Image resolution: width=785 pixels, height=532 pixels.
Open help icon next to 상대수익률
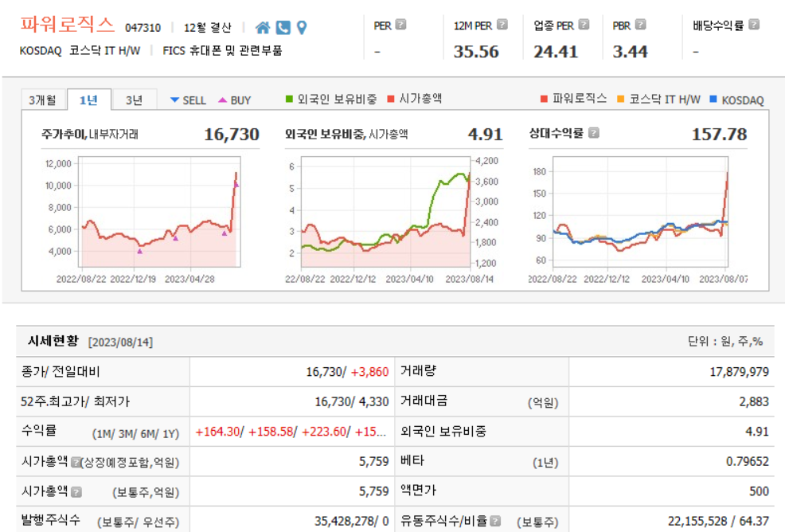pyautogui.click(x=594, y=133)
